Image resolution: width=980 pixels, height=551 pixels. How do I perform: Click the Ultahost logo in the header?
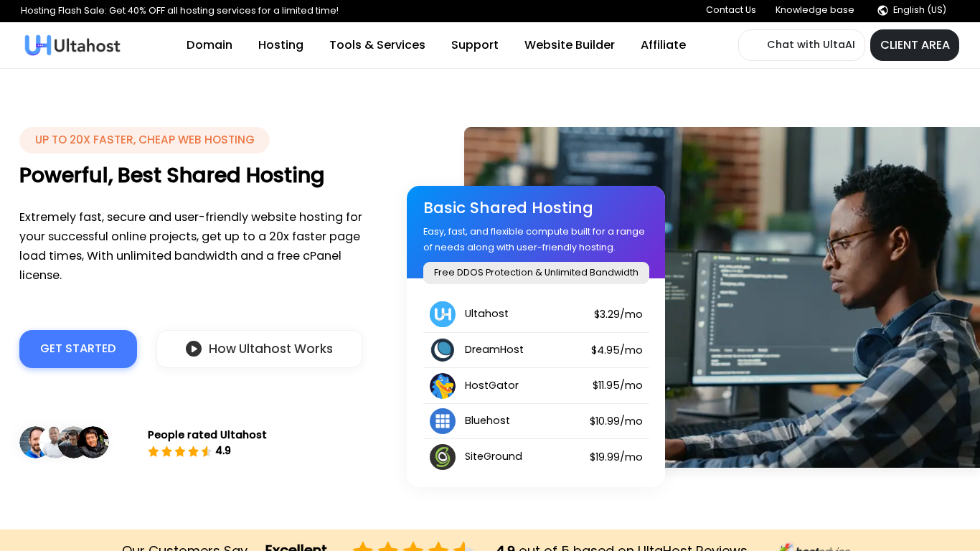point(72,44)
